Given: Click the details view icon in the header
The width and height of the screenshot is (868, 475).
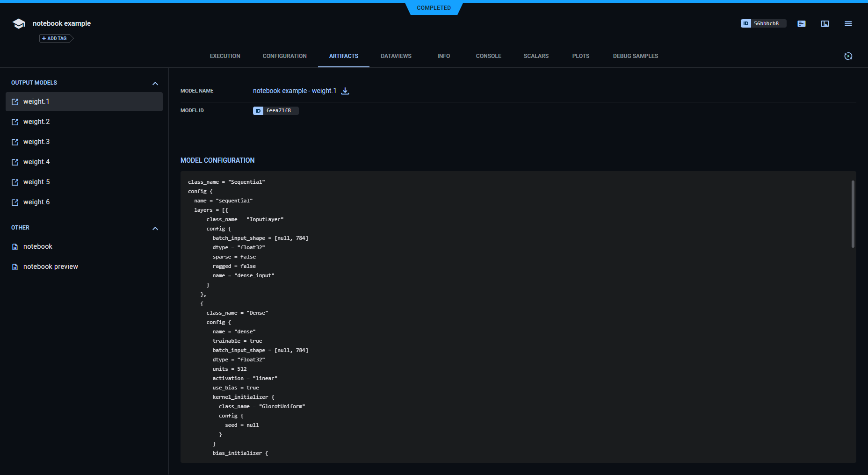Looking at the screenshot, I should coord(825,24).
